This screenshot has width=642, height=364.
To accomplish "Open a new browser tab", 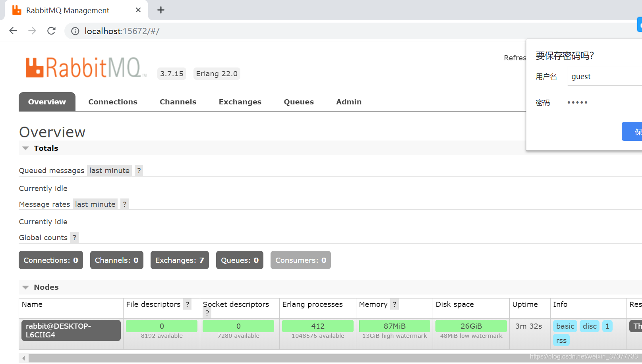I will [x=161, y=10].
